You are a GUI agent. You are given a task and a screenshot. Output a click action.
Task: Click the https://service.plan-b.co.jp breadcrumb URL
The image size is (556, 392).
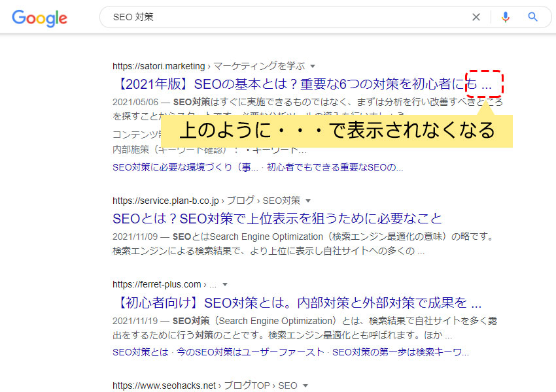[165, 201]
